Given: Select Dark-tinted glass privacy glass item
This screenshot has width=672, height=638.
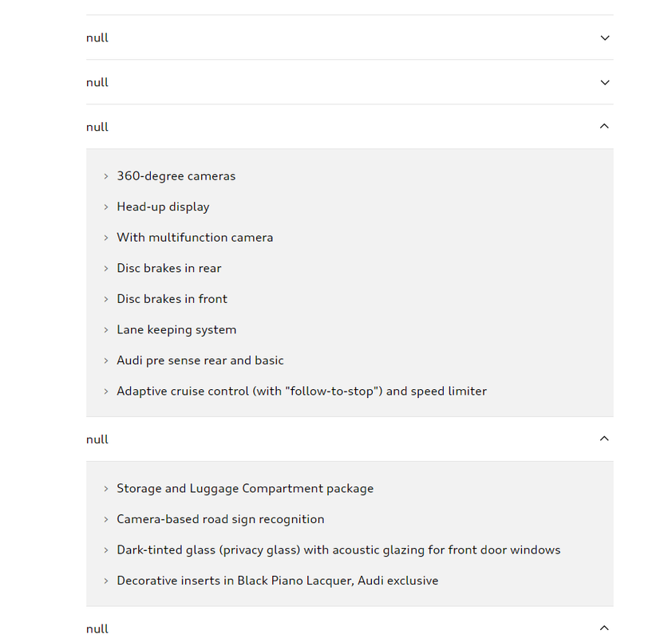Looking at the screenshot, I should point(338,550).
